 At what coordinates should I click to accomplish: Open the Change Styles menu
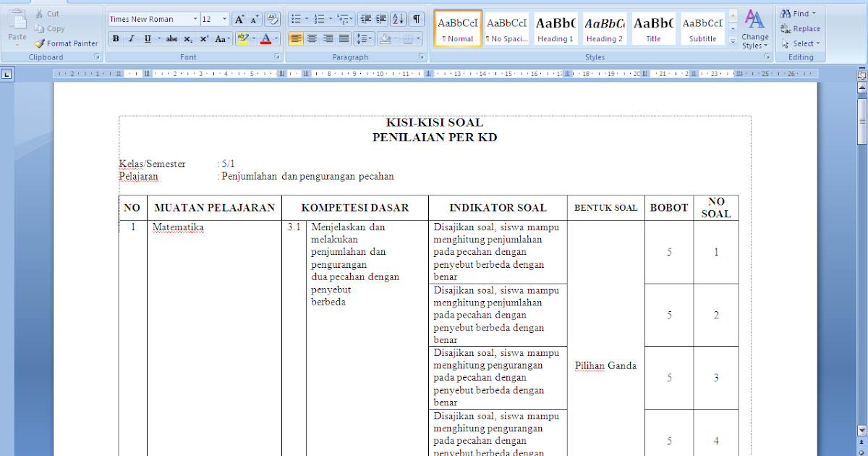pyautogui.click(x=755, y=30)
